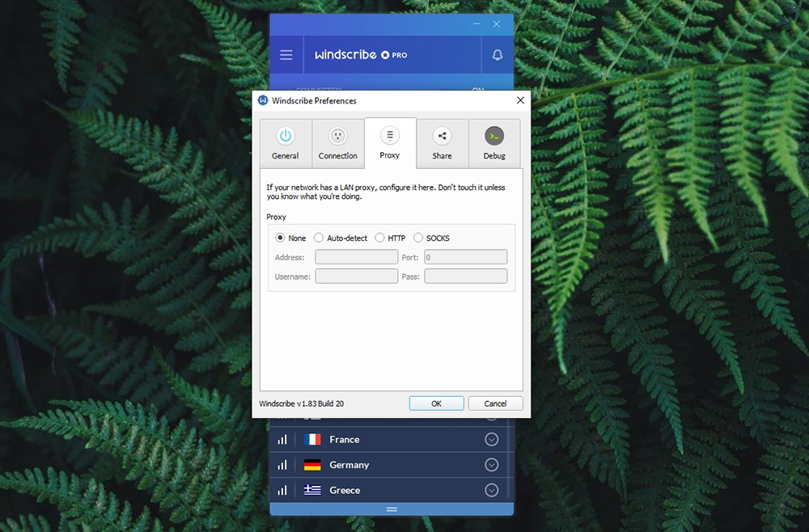Click the France flag icon
The width and height of the screenshot is (809, 532).
pyautogui.click(x=312, y=440)
